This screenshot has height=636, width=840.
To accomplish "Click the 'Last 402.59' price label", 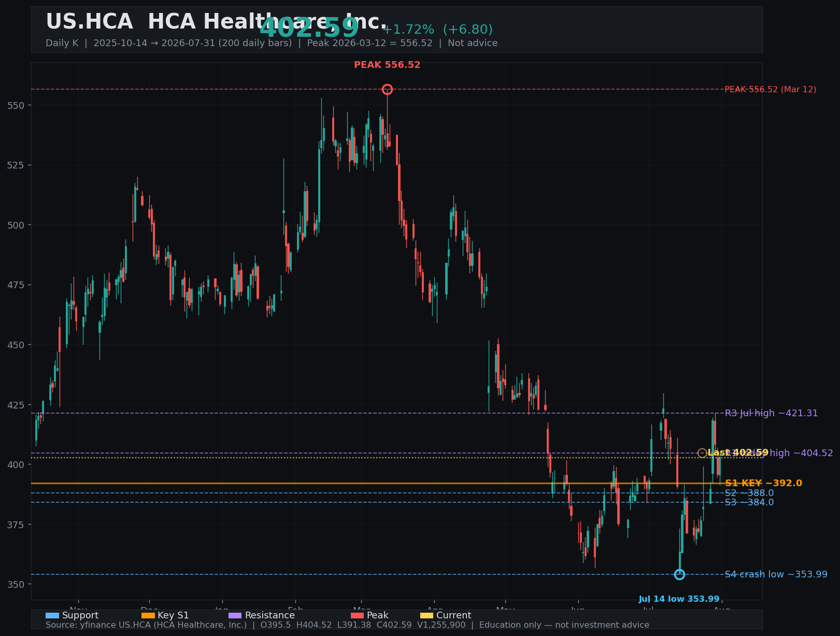I will tap(738, 453).
